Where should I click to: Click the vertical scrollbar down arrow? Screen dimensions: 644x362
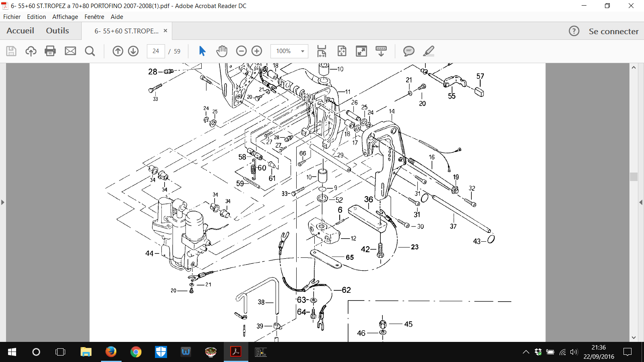634,338
